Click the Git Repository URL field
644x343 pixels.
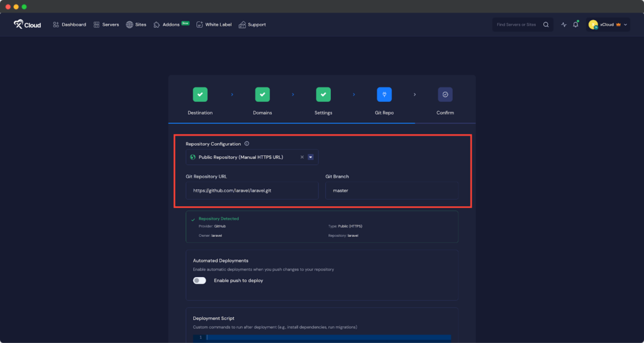pyautogui.click(x=252, y=190)
